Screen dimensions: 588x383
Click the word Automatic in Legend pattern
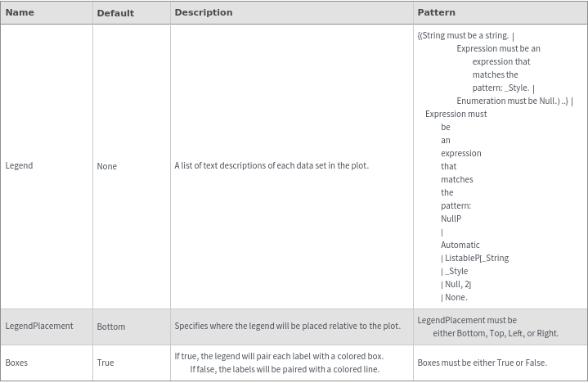[460, 245]
